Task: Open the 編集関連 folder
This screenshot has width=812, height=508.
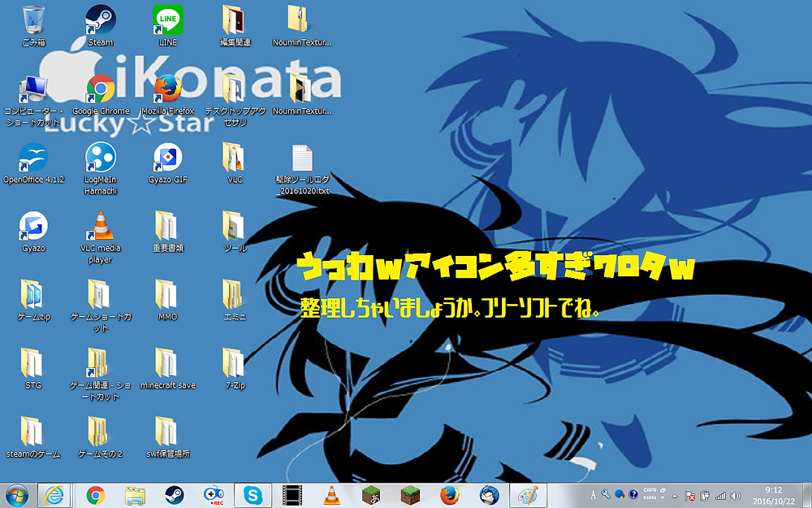Action: pos(235,26)
